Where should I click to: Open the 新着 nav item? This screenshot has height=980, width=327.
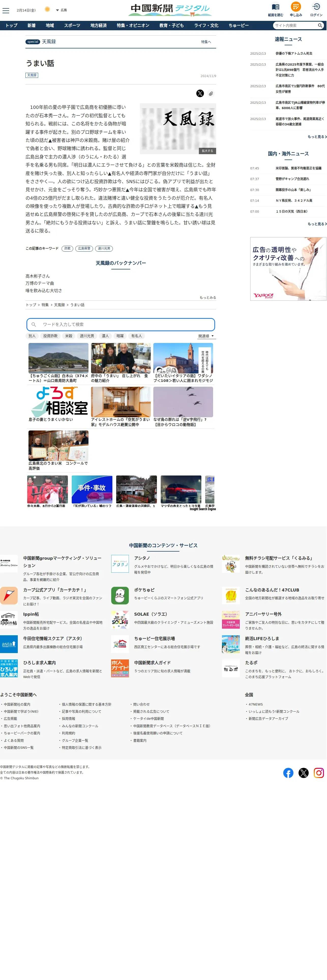point(32,25)
